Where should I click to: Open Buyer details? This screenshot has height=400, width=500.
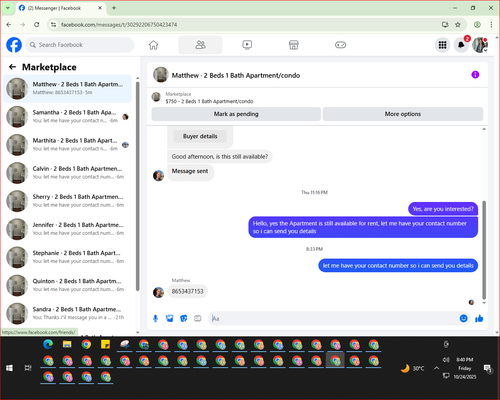point(200,136)
